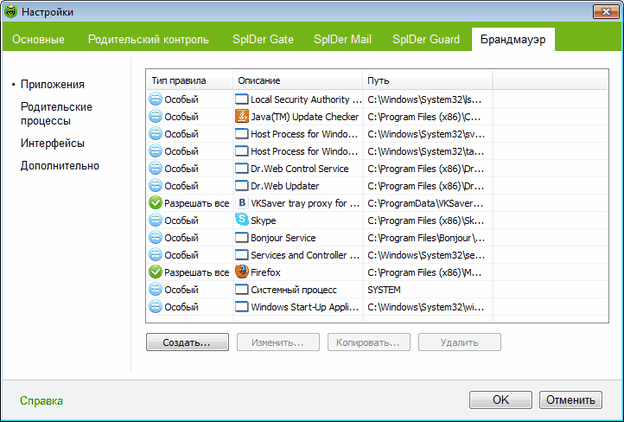The image size is (624, 422).
Task: Go to the Дополнительно sidebar section
Action: pos(60,165)
